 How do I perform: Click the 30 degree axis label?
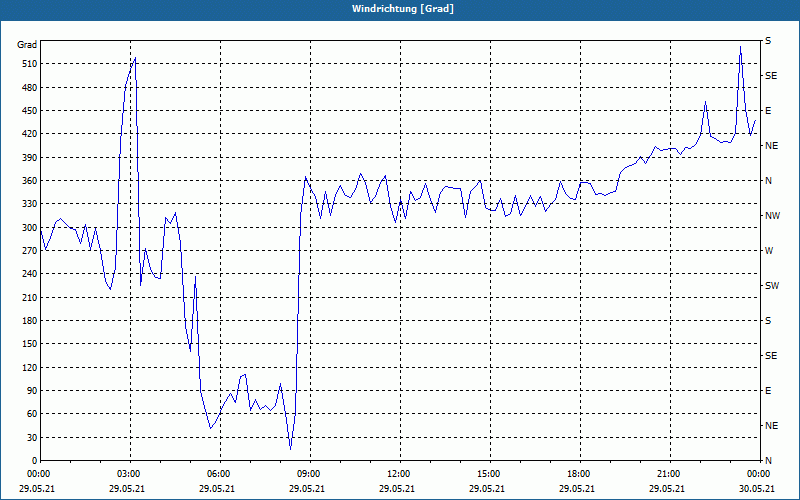(32, 437)
